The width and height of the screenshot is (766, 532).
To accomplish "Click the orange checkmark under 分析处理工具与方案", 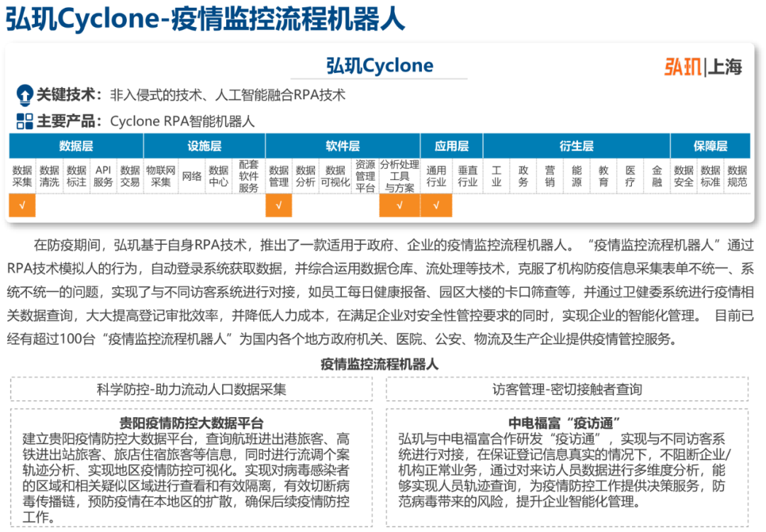I will [x=399, y=205].
